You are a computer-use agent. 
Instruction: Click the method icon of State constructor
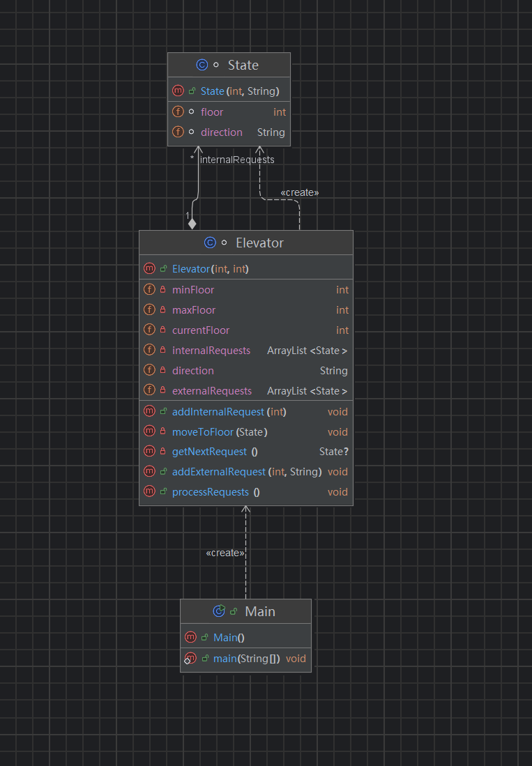pyautogui.click(x=178, y=91)
